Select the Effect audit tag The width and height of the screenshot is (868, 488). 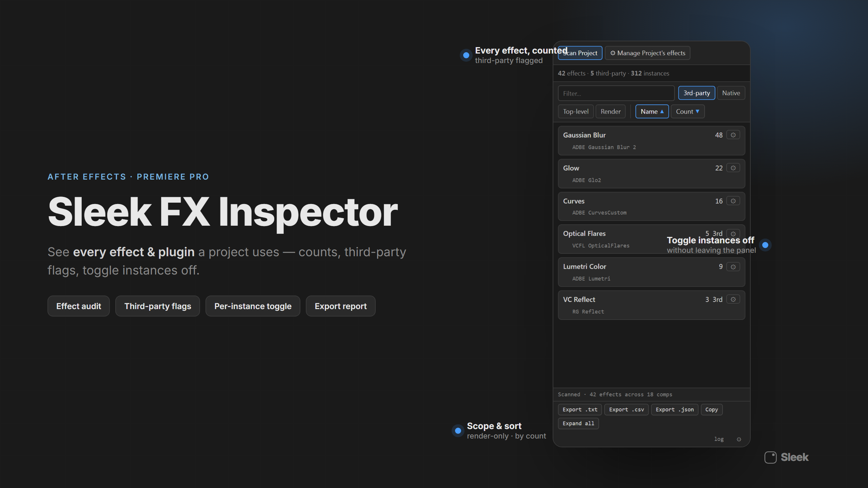[x=79, y=306]
